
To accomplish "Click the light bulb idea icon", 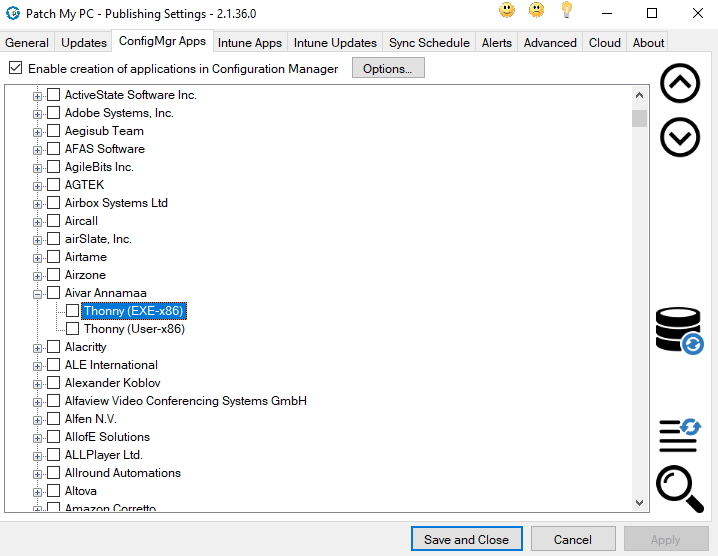I will click(x=566, y=11).
